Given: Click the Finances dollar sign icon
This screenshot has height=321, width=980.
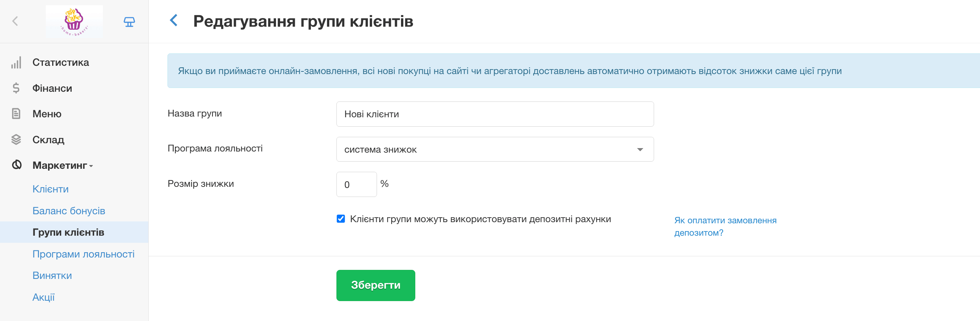Looking at the screenshot, I should click(16, 88).
